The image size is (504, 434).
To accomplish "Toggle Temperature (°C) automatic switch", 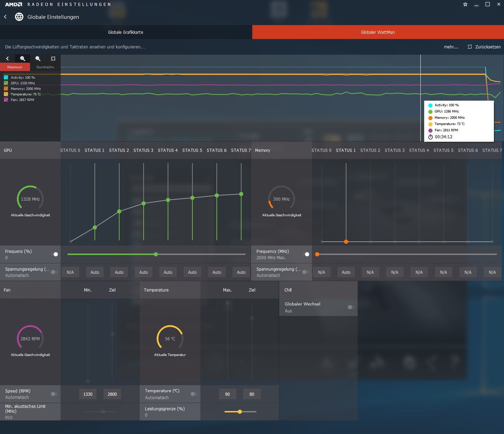I will pos(194,394).
